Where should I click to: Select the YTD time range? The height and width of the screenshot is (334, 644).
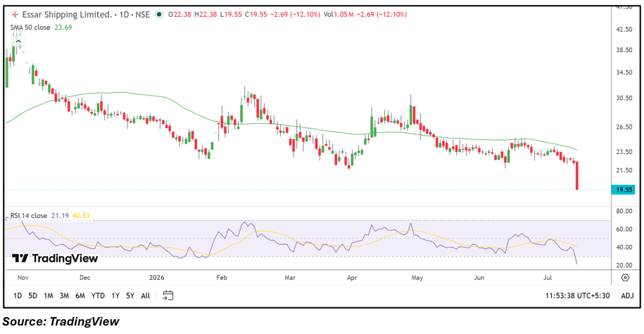98,295
